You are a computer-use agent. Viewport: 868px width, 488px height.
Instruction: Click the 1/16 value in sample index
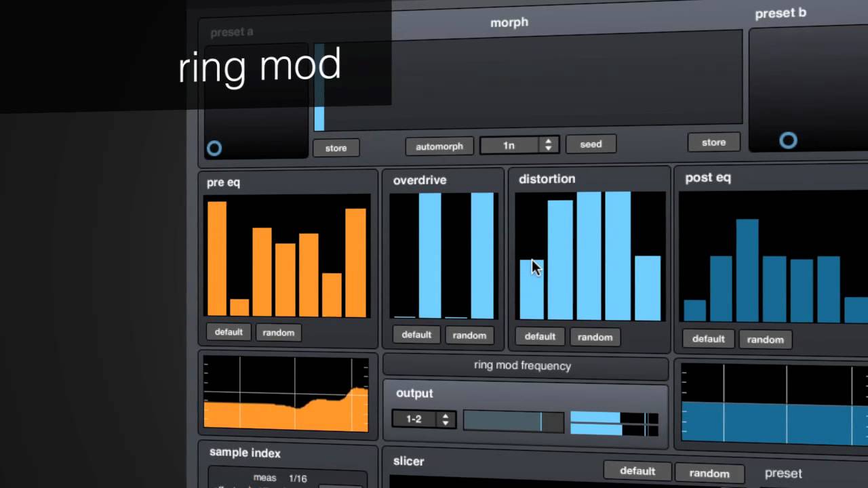click(298, 479)
